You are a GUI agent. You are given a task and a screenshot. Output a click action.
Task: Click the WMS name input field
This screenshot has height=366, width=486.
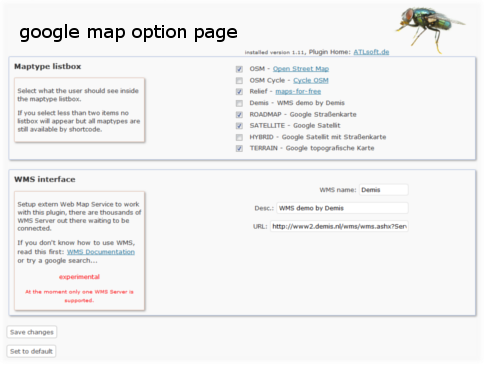(x=384, y=190)
